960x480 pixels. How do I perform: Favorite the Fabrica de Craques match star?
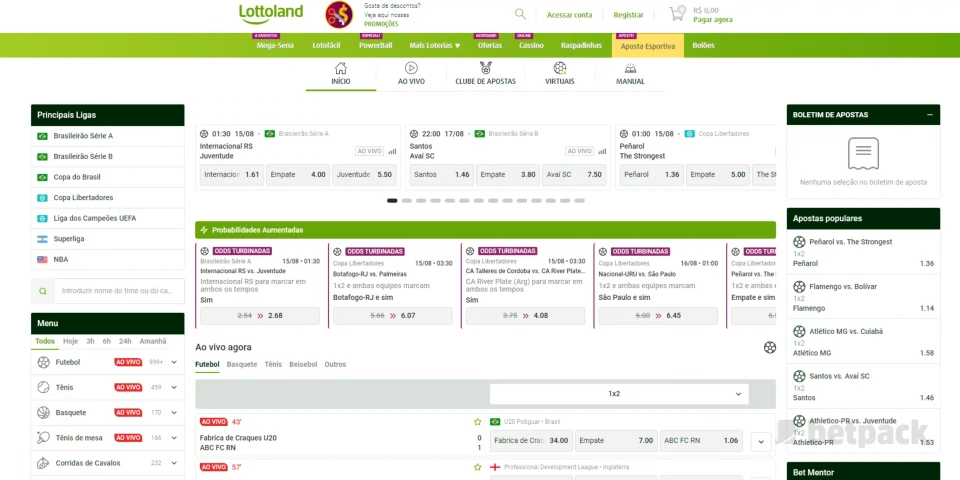(x=478, y=422)
